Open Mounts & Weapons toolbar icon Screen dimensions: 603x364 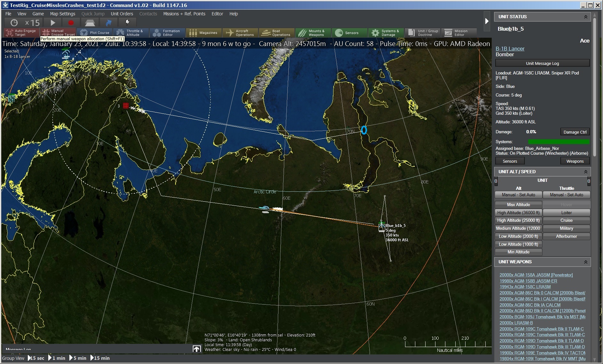click(313, 33)
